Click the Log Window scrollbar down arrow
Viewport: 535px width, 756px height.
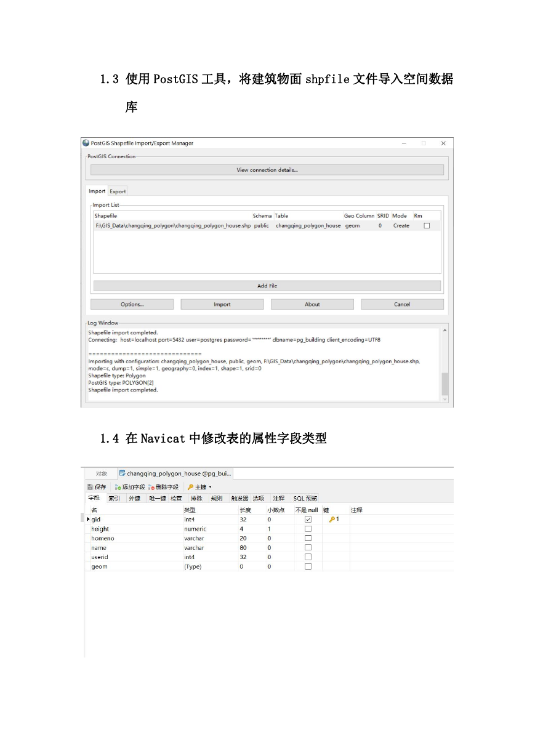[x=446, y=399]
